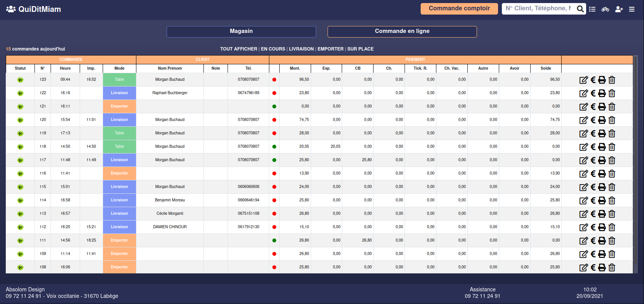Click client name Raphael Buchberger
Image resolution: width=644 pixels, height=304 pixels.
click(170, 93)
